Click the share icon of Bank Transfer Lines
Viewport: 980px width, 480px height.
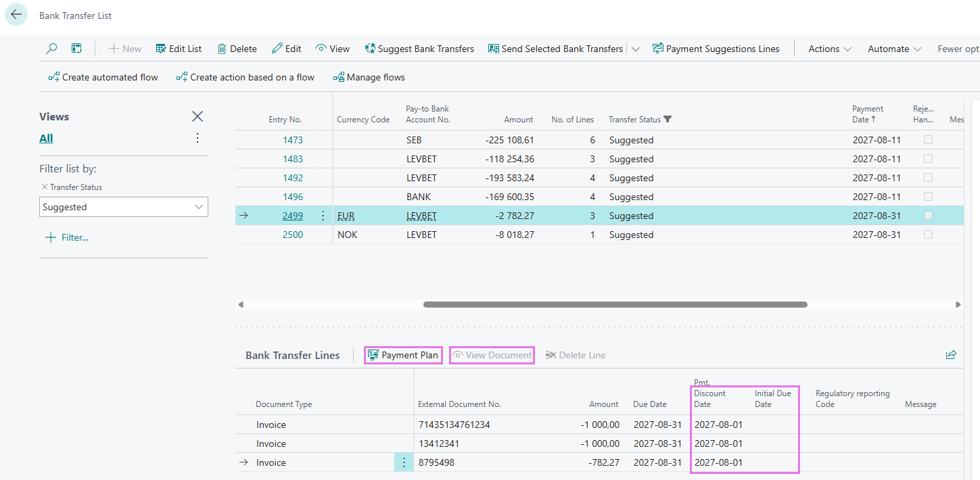coord(951,354)
